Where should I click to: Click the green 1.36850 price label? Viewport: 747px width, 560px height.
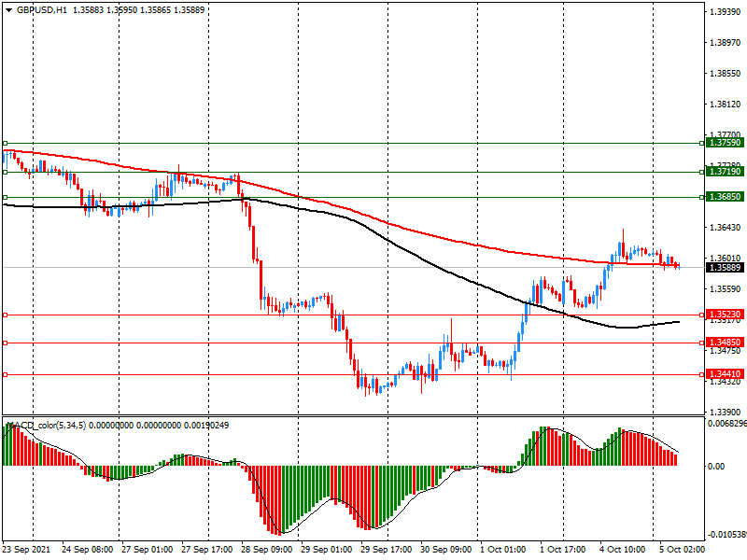tap(726, 197)
